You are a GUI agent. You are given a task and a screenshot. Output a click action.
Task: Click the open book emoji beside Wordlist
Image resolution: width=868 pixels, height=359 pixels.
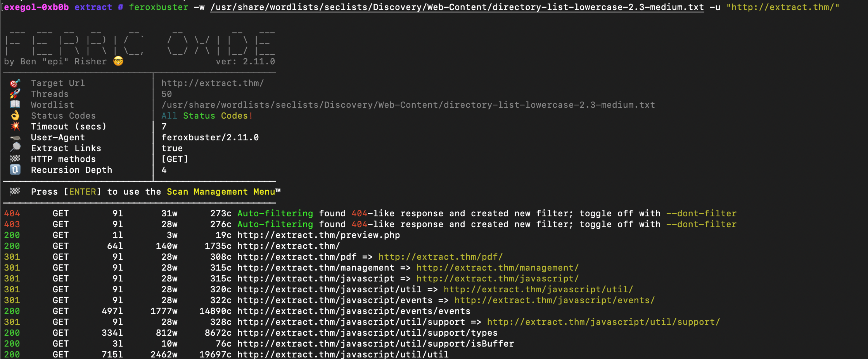coord(15,104)
